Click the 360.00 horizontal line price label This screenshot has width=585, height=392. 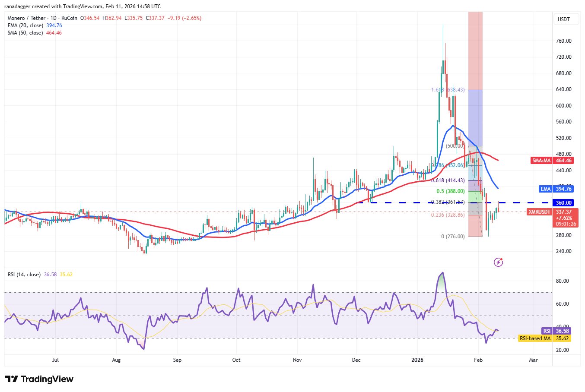[563, 203]
